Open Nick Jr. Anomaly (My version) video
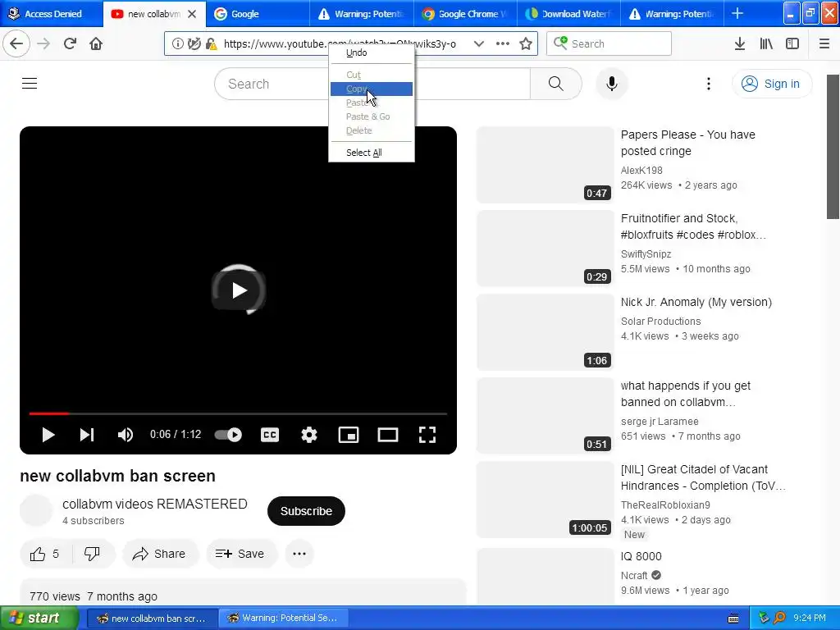This screenshot has height=630, width=840. 696,302
